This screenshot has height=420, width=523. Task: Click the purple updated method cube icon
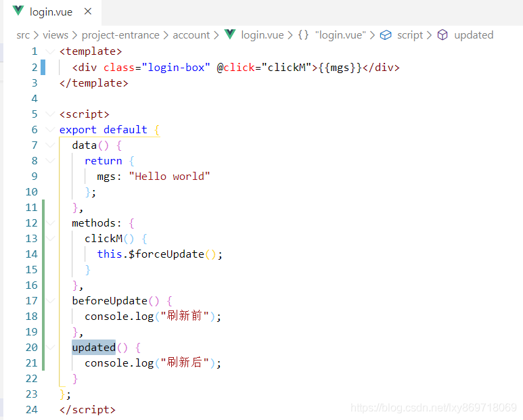tap(442, 34)
